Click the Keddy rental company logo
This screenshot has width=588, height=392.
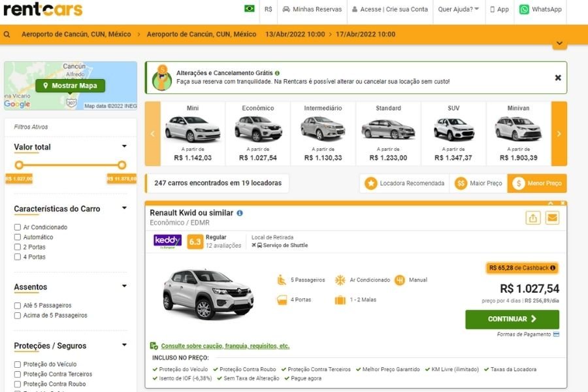[168, 241]
